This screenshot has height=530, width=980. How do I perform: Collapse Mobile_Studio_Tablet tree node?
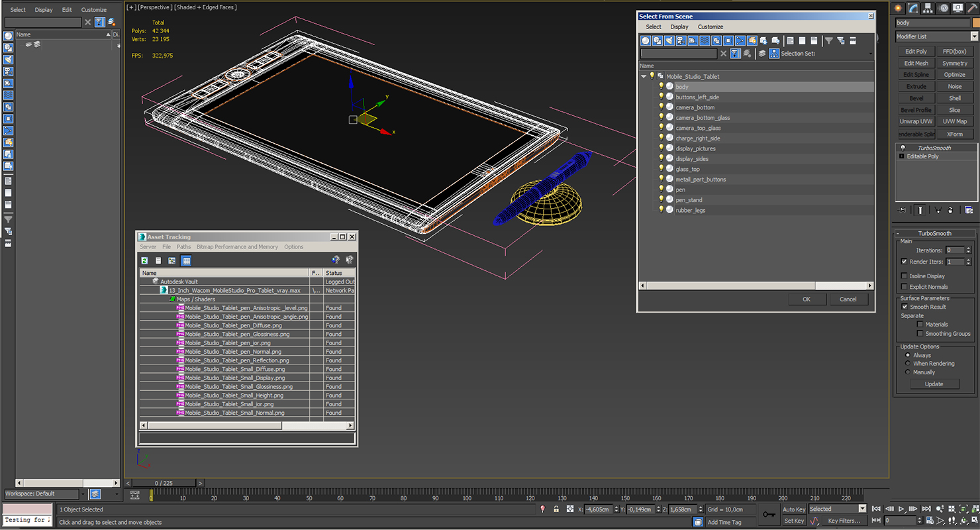click(643, 76)
